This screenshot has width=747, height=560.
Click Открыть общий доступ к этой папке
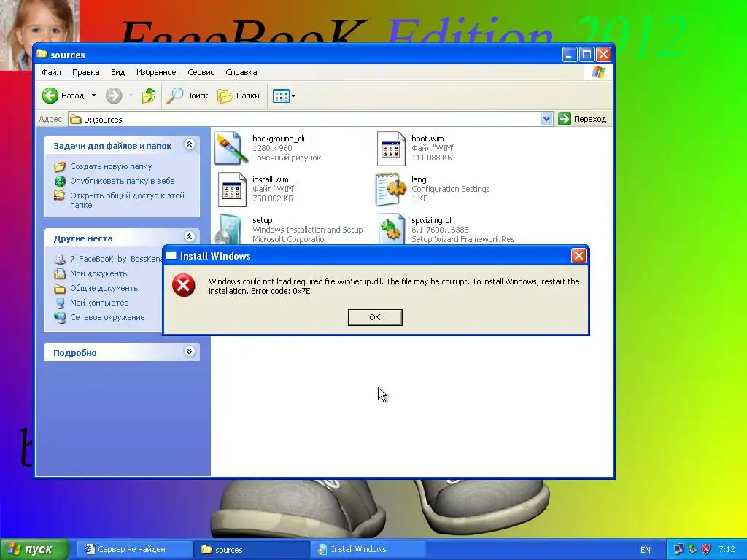pyautogui.click(x=127, y=201)
